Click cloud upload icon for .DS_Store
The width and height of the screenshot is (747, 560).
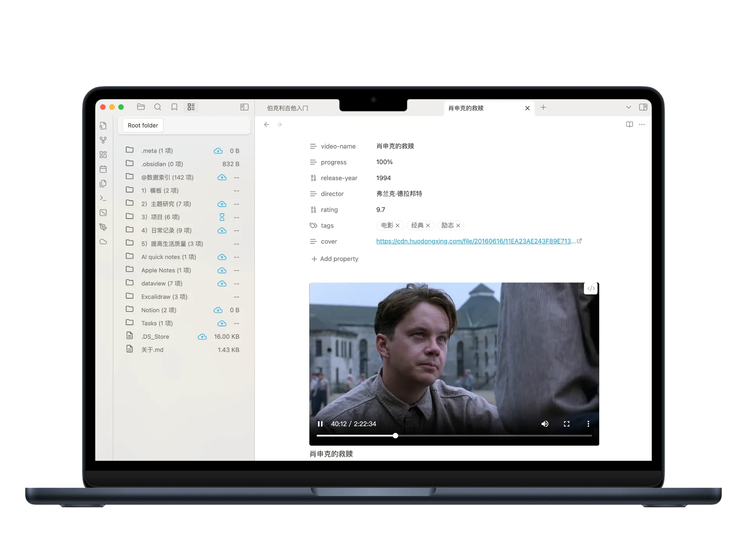click(x=202, y=337)
